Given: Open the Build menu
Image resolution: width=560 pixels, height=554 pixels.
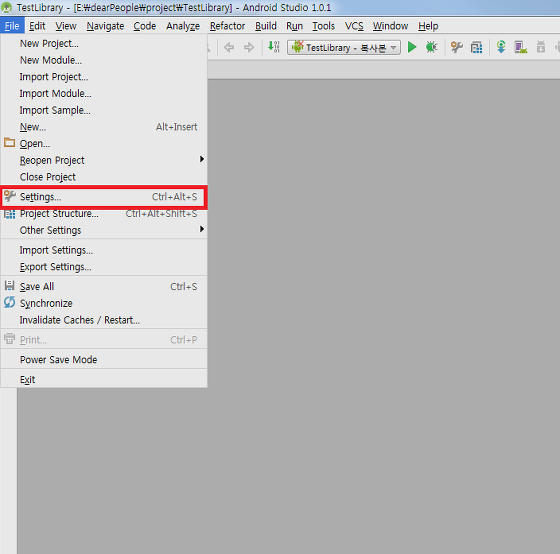Looking at the screenshot, I should (266, 26).
